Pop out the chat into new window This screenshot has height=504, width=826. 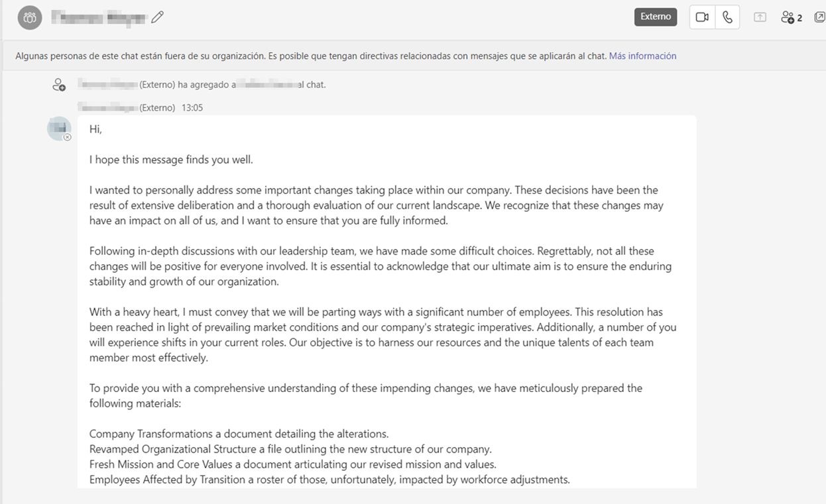819,17
